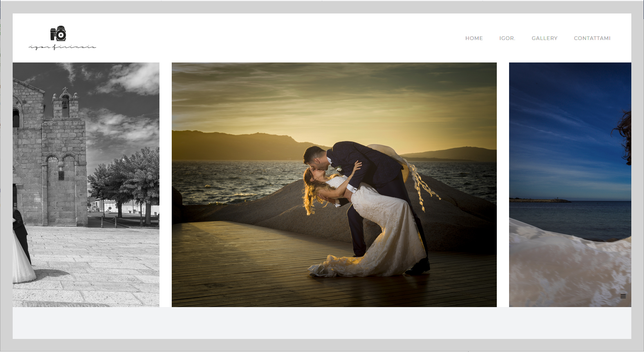Open the hamburger menu icon
This screenshot has height=352, width=644.
623,296
